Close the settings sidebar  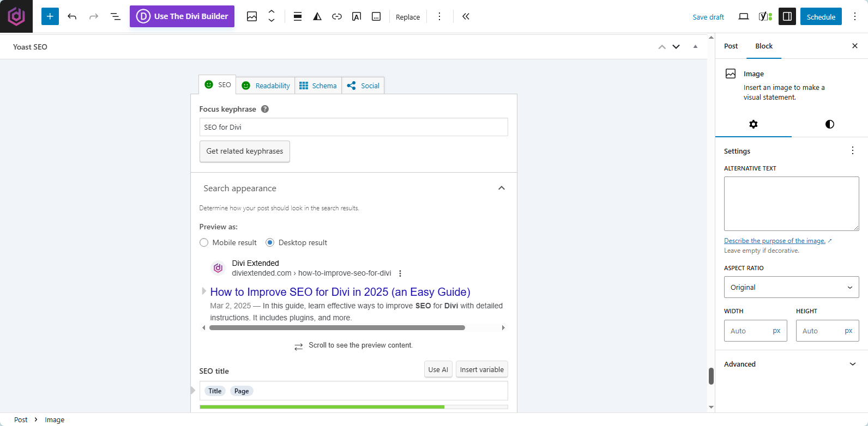(855, 46)
